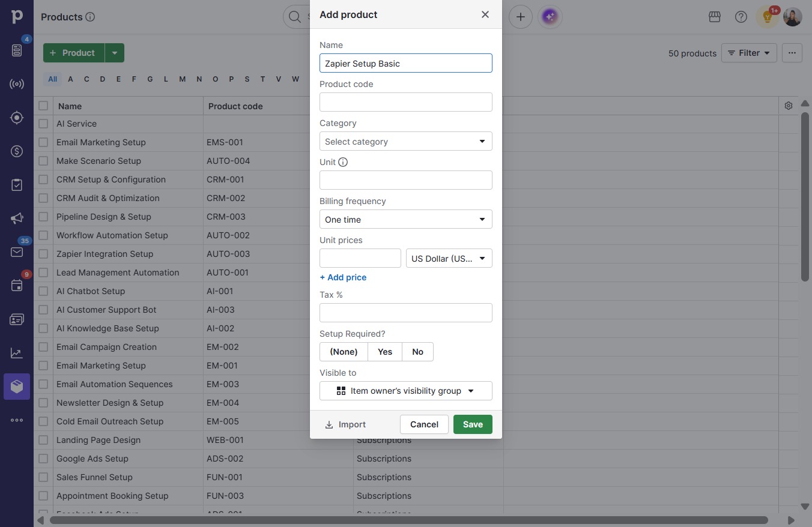Open the Deals dollar icon in sidebar
The width and height of the screenshot is (812, 527).
17,151
